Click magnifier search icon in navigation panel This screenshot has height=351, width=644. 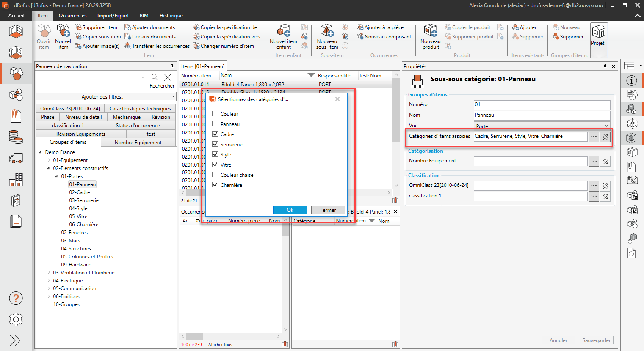coord(155,77)
